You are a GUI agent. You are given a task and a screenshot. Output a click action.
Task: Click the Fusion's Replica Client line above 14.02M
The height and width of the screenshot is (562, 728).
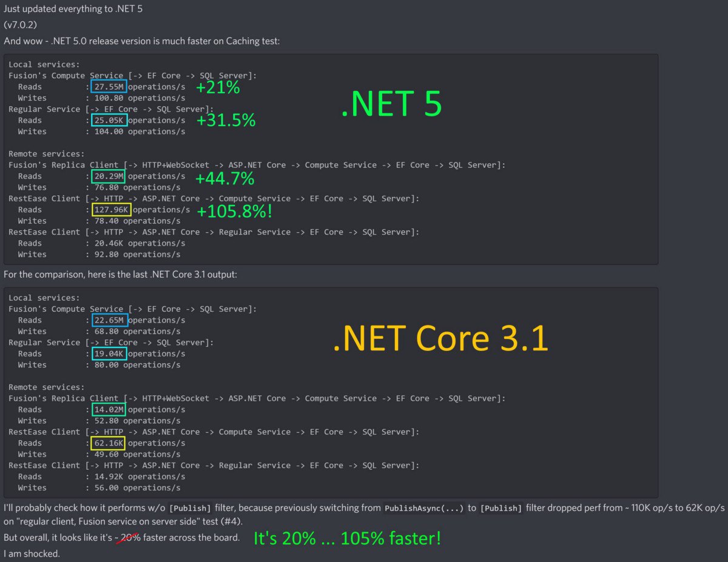pyautogui.click(x=257, y=398)
